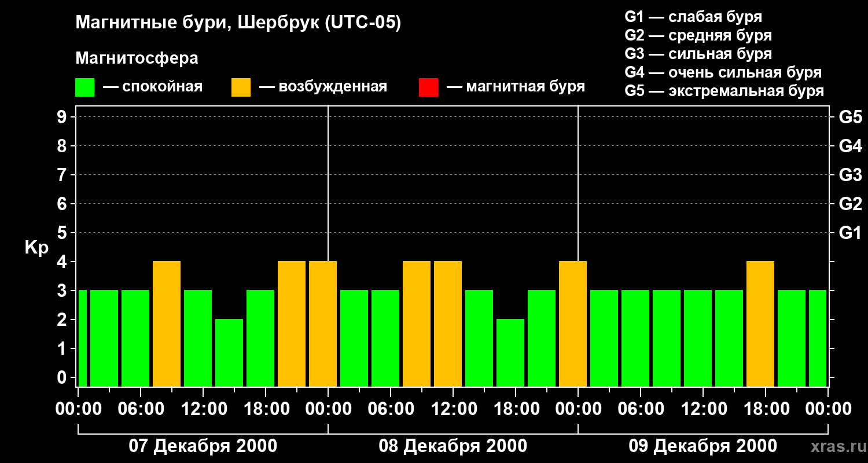Click the 'G1 — слабая буря' legend text
Image resolution: width=868 pixels, height=463 pixels.
pyautogui.click(x=693, y=17)
